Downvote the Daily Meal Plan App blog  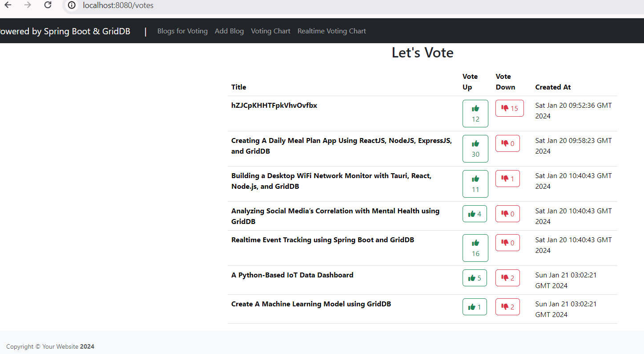(x=507, y=143)
